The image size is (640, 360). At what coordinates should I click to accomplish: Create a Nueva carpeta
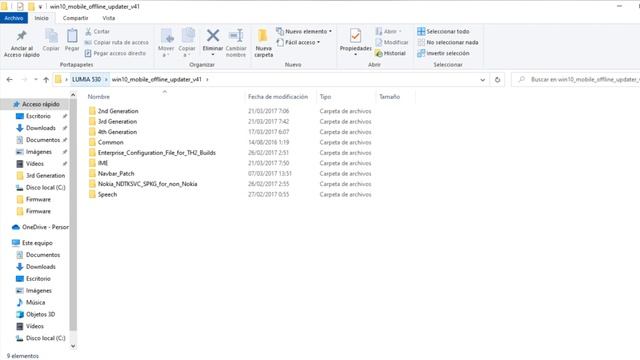pyautogui.click(x=264, y=43)
